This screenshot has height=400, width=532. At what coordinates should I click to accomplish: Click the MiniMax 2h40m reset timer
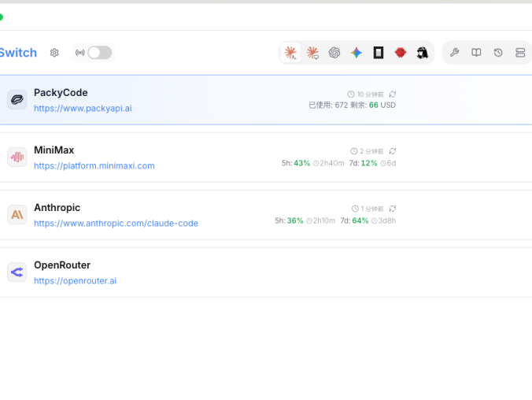328,163
